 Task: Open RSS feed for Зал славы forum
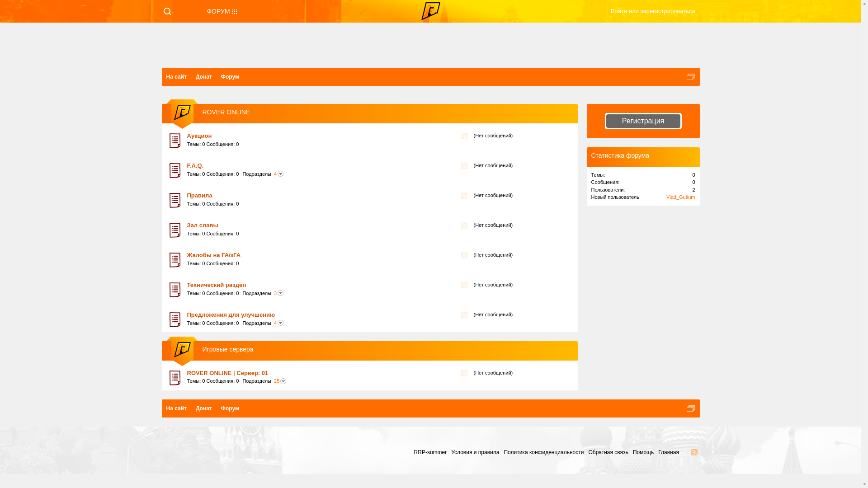tap(464, 225)
